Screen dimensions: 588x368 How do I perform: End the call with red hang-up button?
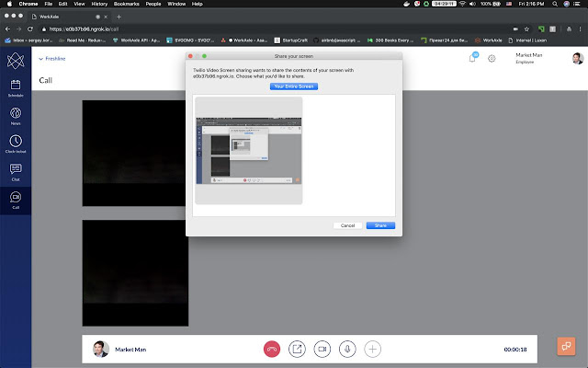click(271, 350)
